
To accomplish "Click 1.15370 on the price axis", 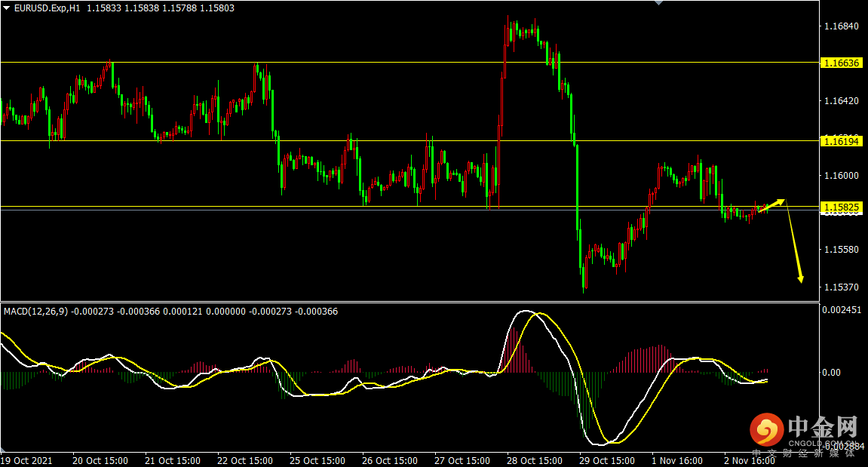I will (842, 287).
